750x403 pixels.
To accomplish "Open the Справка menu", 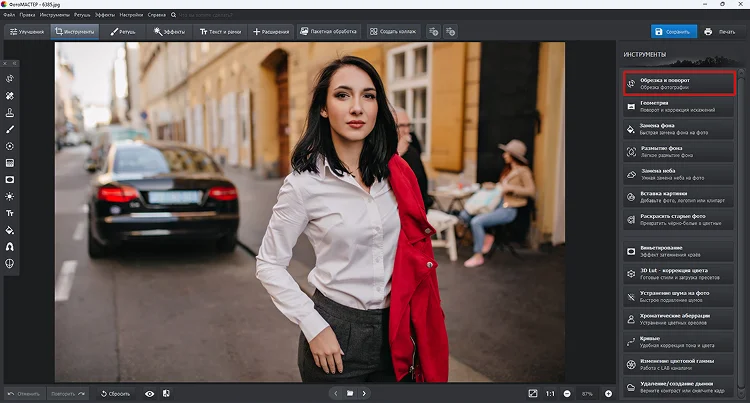I will (156, 15).
